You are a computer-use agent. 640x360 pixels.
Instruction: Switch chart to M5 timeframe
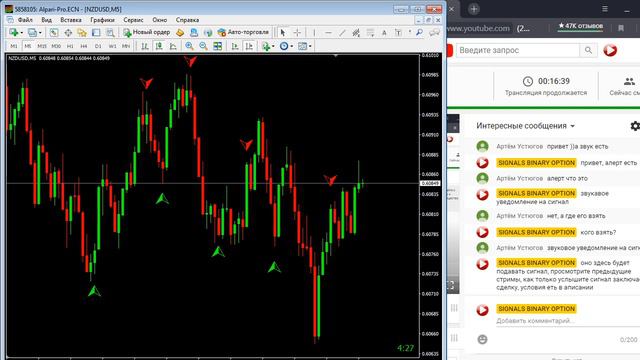[x=28, y=46]
